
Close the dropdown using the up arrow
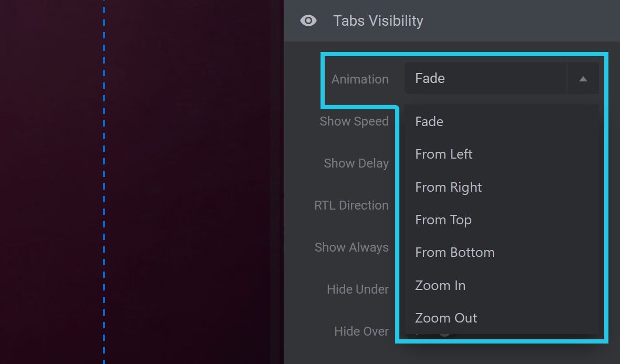[x=583, y=79]
